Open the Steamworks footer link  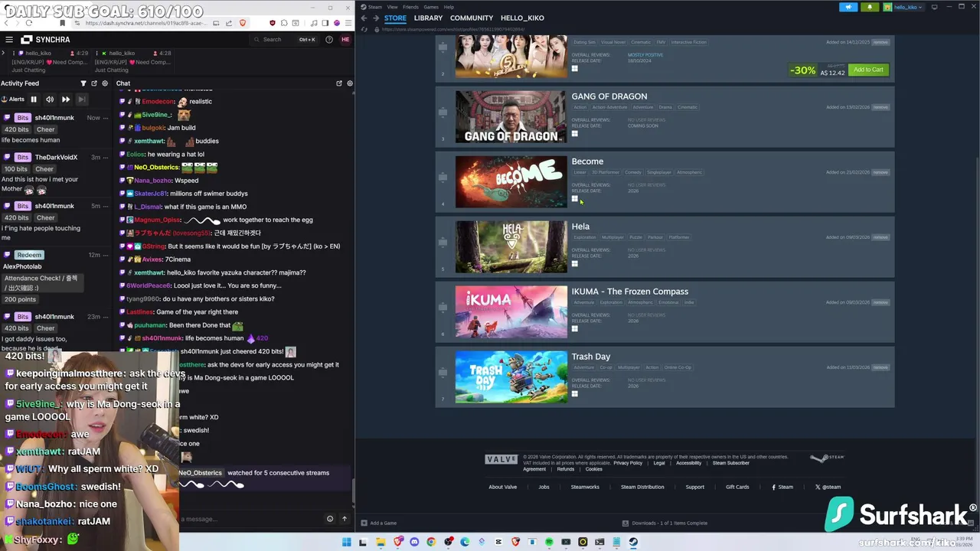585,487
